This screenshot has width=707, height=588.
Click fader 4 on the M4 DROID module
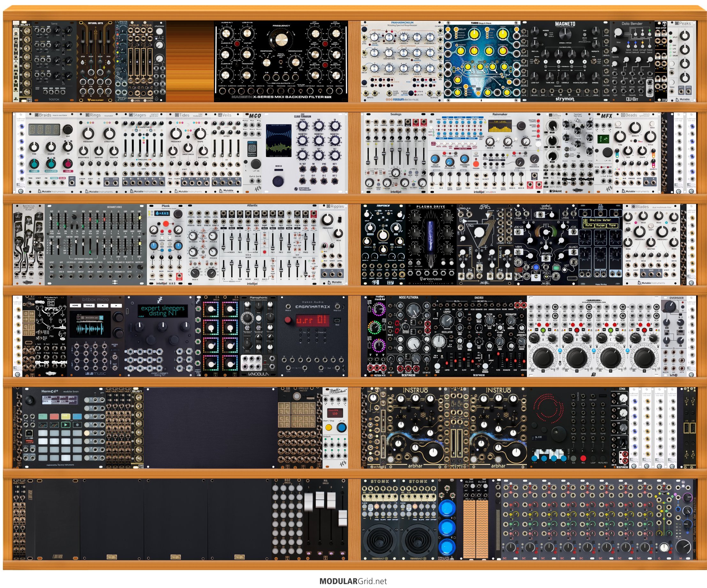(x=343, y=518)
